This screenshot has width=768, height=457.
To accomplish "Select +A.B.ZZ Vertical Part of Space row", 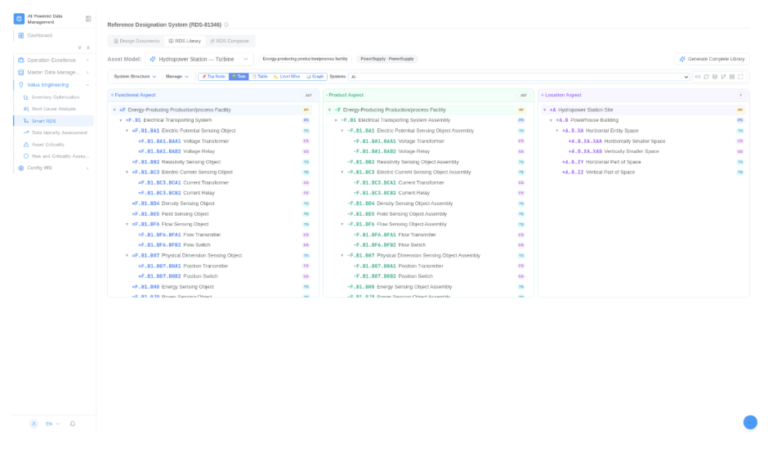I will tap(644, 172).
